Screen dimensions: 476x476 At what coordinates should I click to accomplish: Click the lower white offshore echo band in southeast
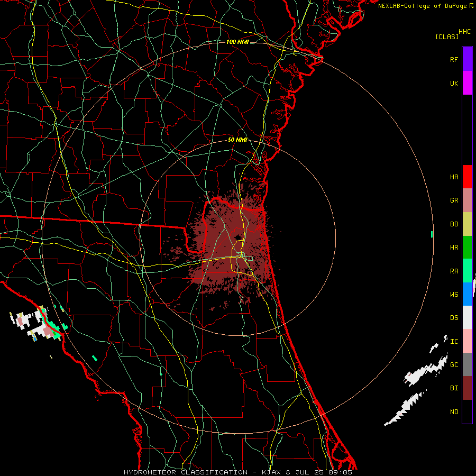405,408
